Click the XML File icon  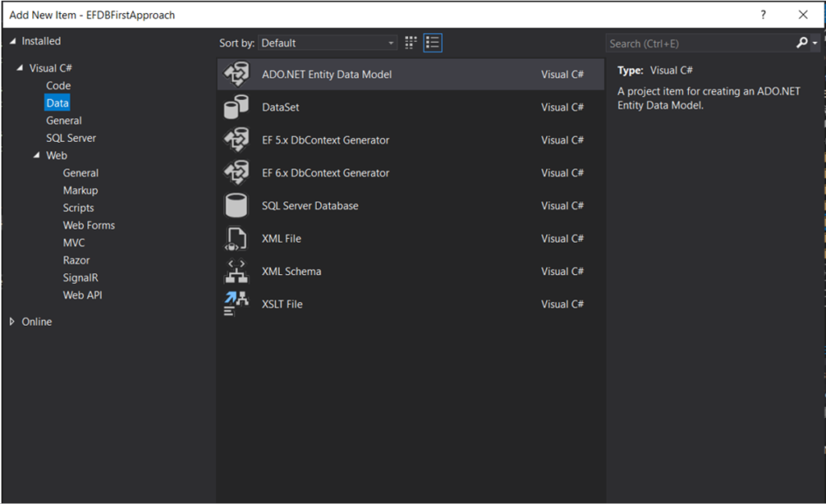236,239
